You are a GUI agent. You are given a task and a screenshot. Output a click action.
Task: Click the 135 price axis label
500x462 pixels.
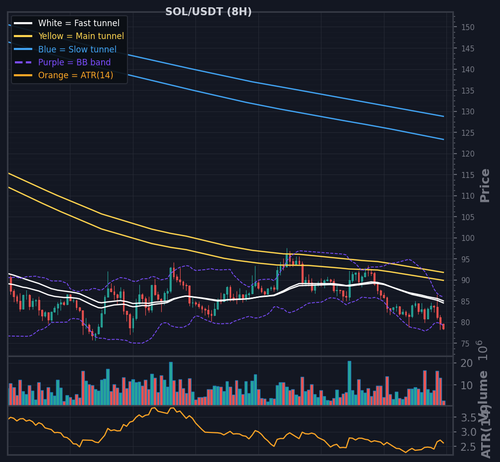468,91
